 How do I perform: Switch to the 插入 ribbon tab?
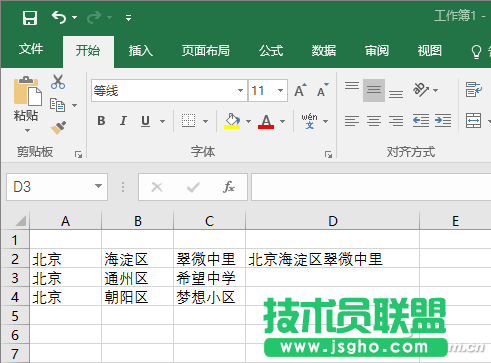pos(141,51)
